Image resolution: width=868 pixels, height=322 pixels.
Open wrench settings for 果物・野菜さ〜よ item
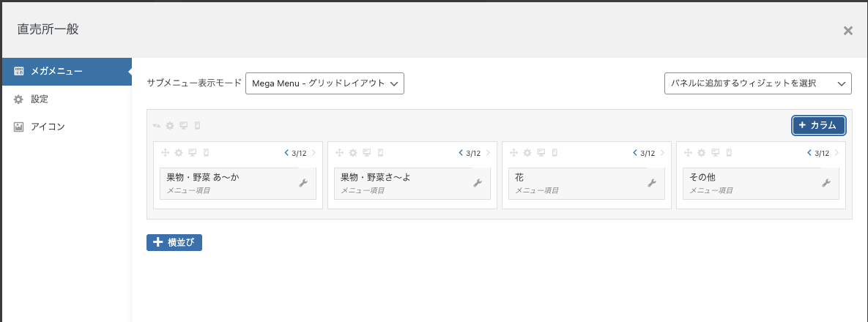[477, 183]
